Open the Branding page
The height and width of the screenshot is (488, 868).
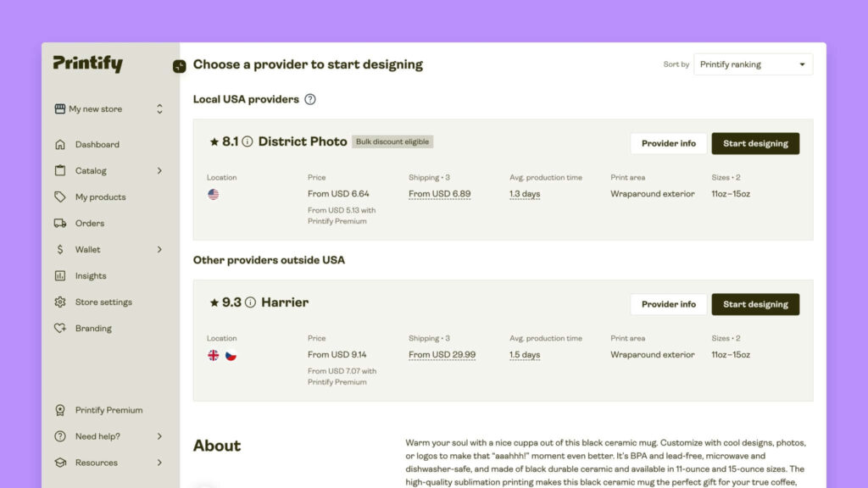coord(93,328)
